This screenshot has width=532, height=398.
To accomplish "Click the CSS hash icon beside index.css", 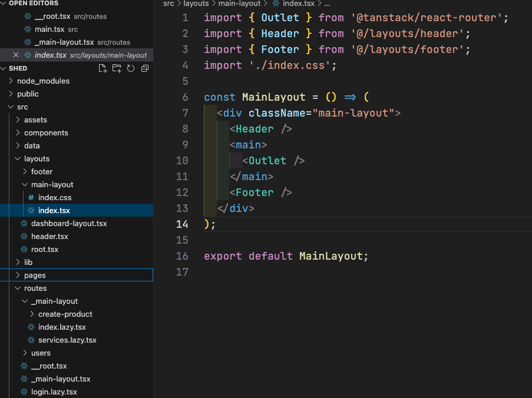I will [x=31, y=197].
